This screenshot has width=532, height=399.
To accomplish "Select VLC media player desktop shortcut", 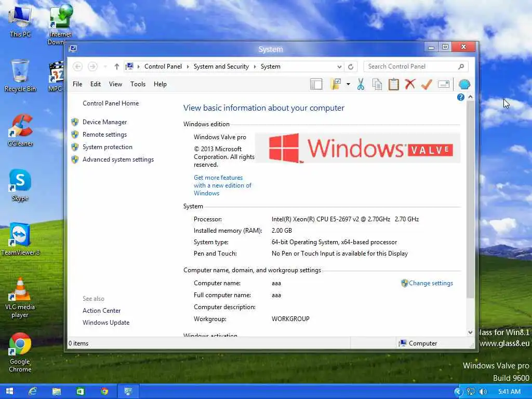I will (x=20, y=298).
